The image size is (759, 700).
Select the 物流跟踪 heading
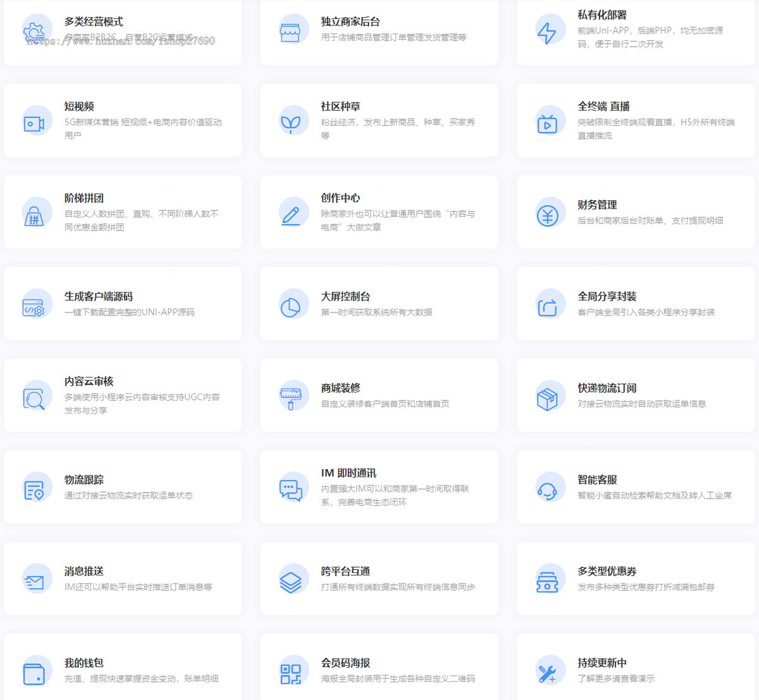click(83, 480)
